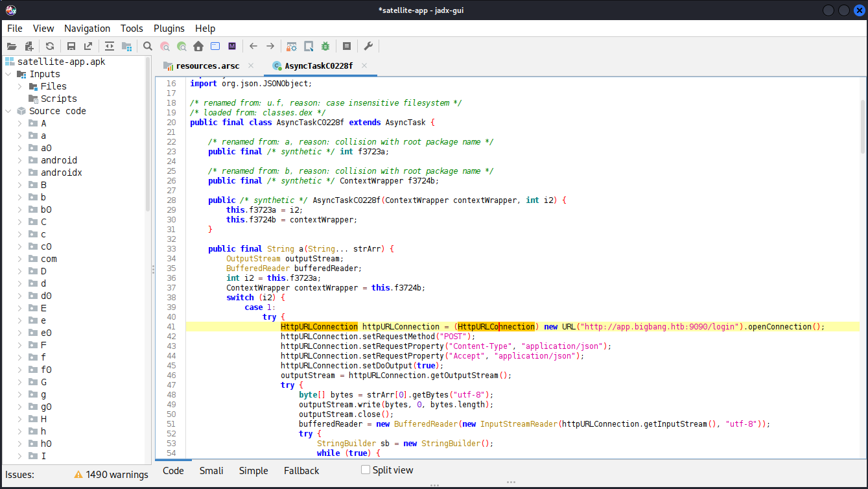Click the Reload files icon
The height and width of the screenshot is (489, 868).
point(50,46)
